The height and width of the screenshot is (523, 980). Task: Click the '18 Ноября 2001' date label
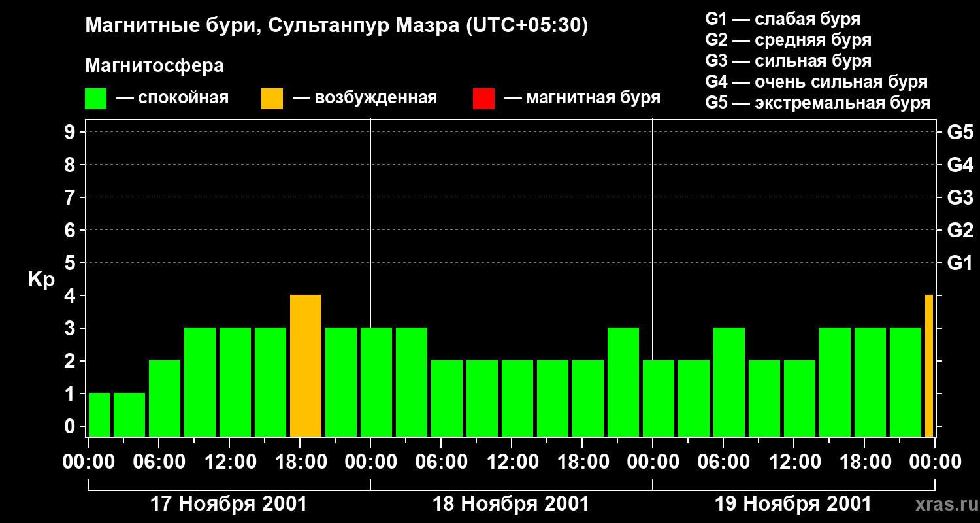[x=511, y=504]
